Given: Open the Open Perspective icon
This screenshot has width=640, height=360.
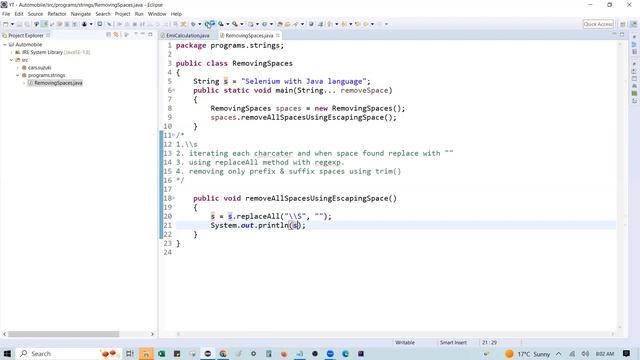Looking at the screenshot, I should point(623,24).
